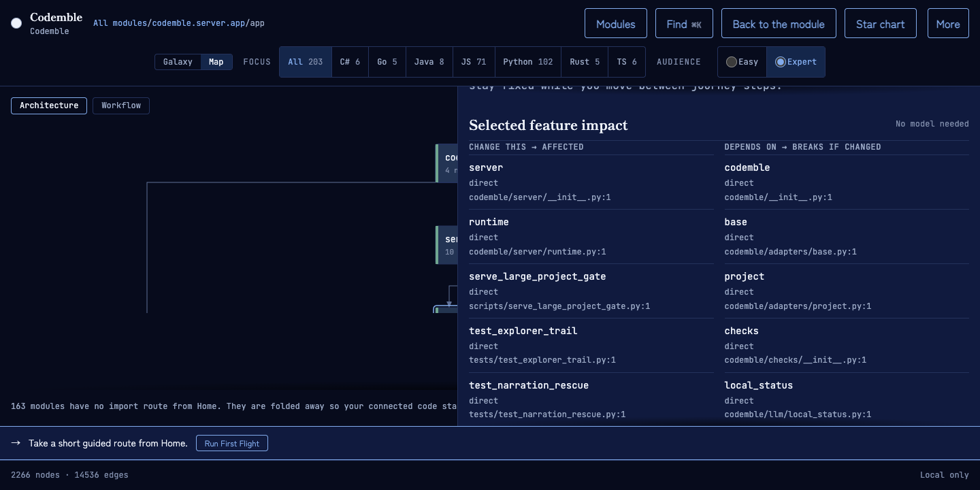The height and width of the screenshot is (490, 980).
Task: Filter focus to TS 6
Action: (627, 62)
